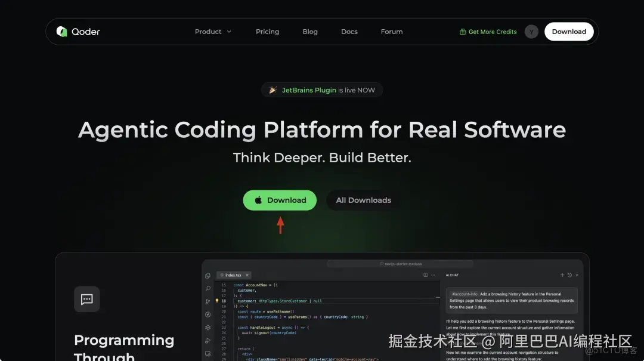
Task: Click the compass icon in editor sidebar
Action: point(208,314)
